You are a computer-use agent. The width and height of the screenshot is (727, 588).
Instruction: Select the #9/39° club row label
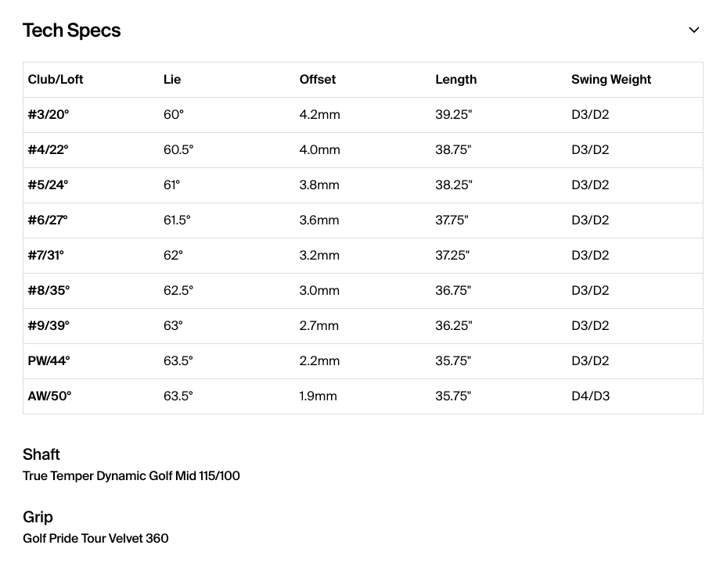49,326
